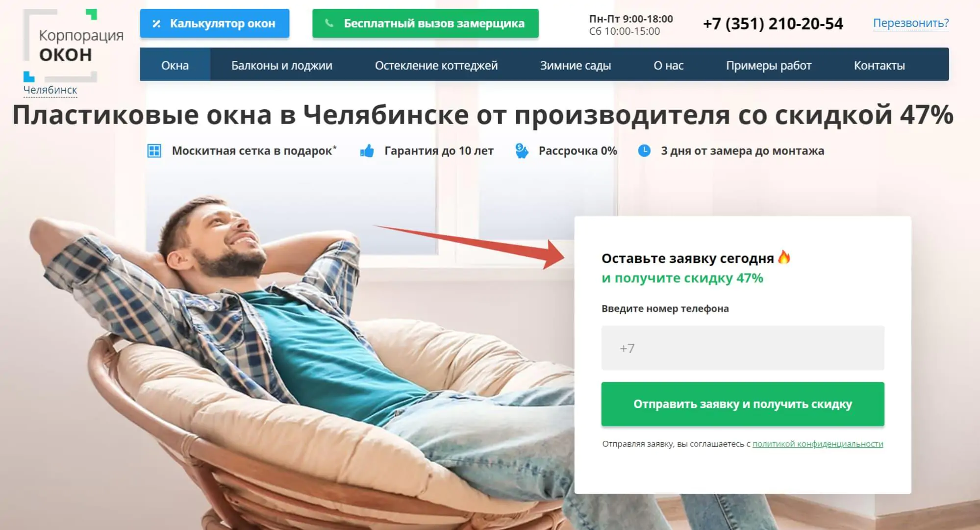View the Примеры работ page
This screenshot has width=980, height=530.
[769, 65]
